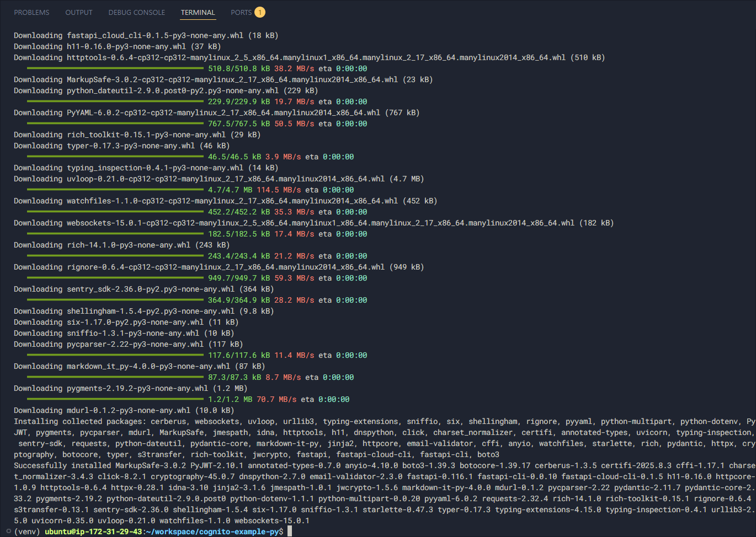Image resolution: width=756 pixels, height=537 pixels.
Task: Click the pygments 1.2 MB progress bar
Action: tap(115, 400)
